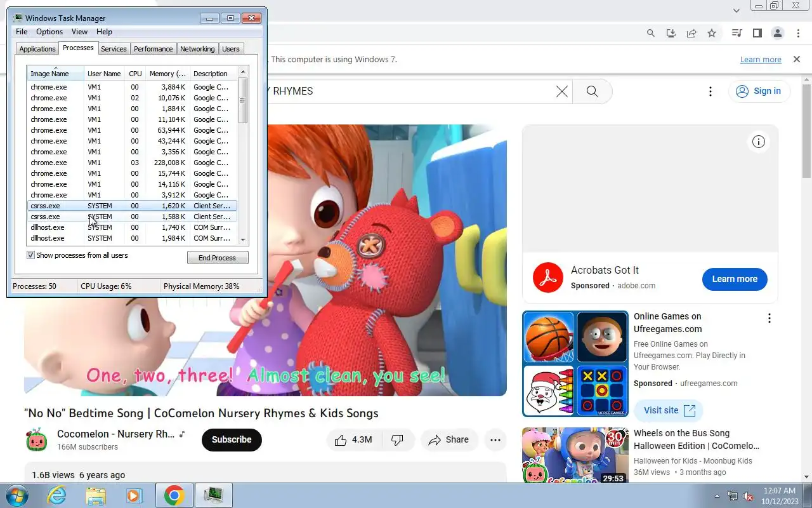This screenshot has height=508, width=812.
Task: Open options for Online Games ad card
Action: point(769,318)
